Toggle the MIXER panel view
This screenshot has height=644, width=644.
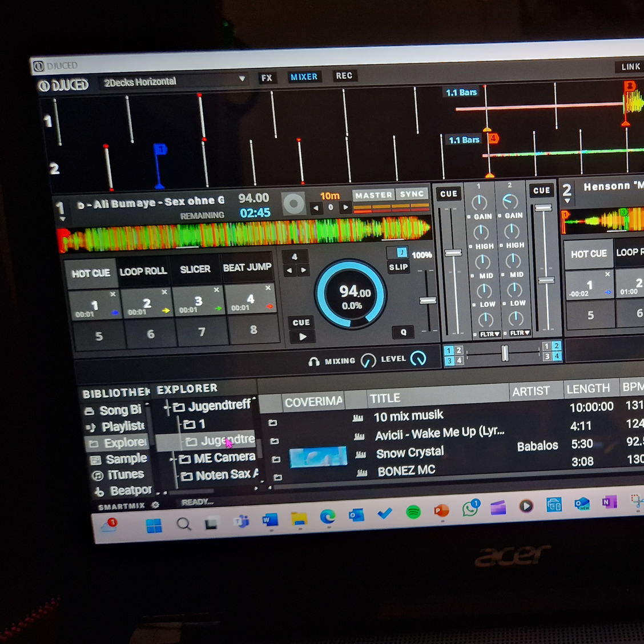coord(304,77)
